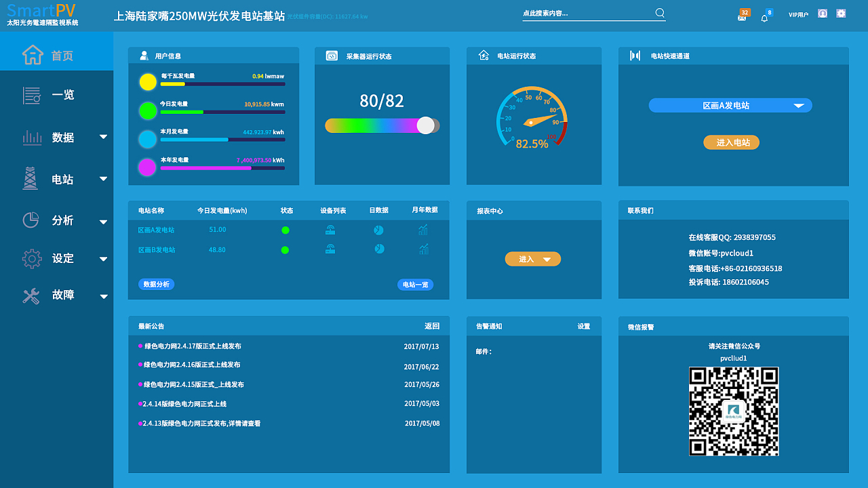The image size is (868, 488).
Task: Open announcement 绿色电力网2.4.16版正式上线发布
Action: pos(192,365)
